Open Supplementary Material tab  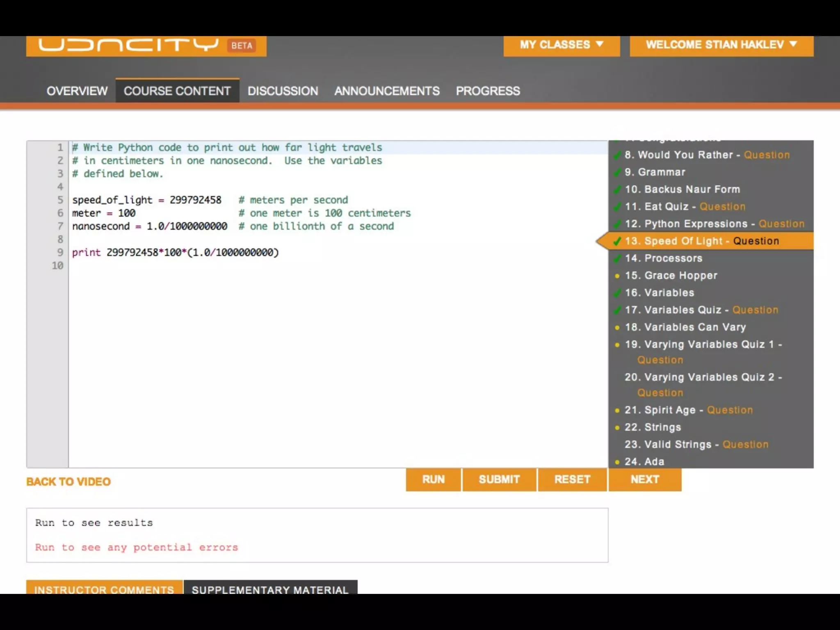click(x=270, y=589)
